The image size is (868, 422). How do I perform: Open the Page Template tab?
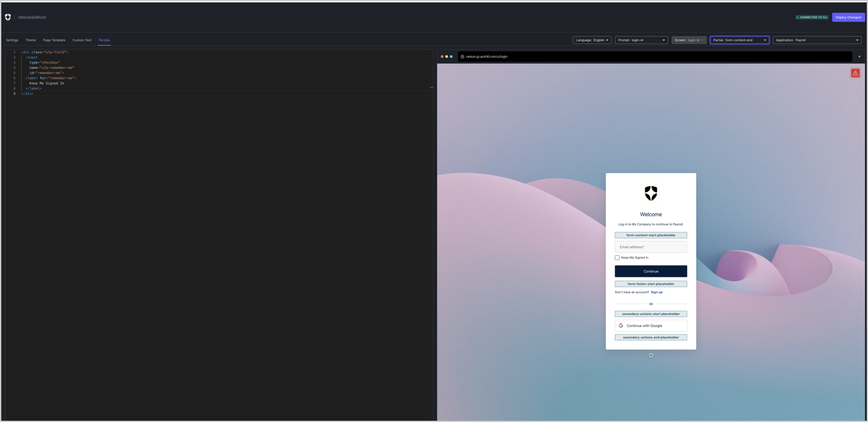click(x=54, y=40)
